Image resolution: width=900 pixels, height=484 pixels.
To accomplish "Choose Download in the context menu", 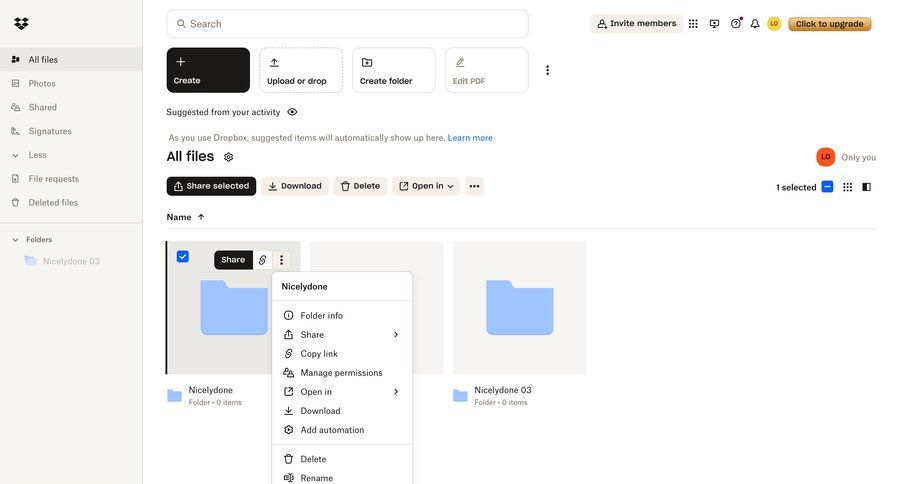I will (342, 411).
